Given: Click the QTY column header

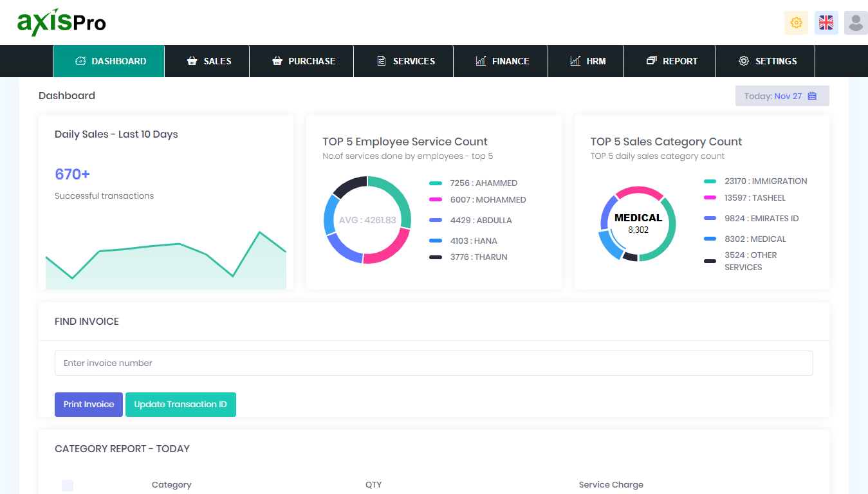Looking at the screenshot, I should 373,485.
